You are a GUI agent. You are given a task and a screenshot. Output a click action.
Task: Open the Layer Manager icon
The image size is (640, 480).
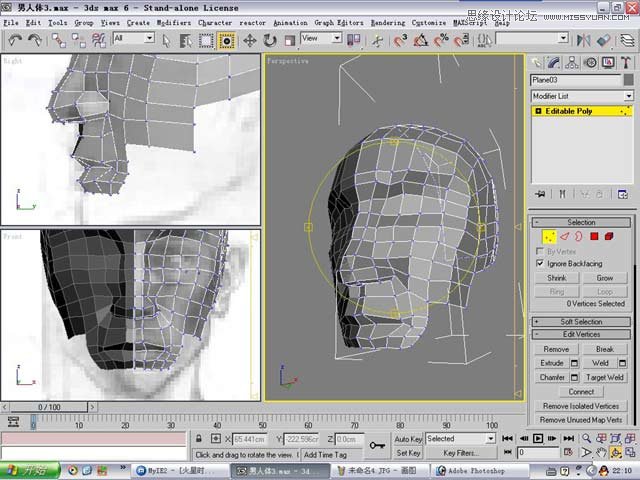pos(627,40)
